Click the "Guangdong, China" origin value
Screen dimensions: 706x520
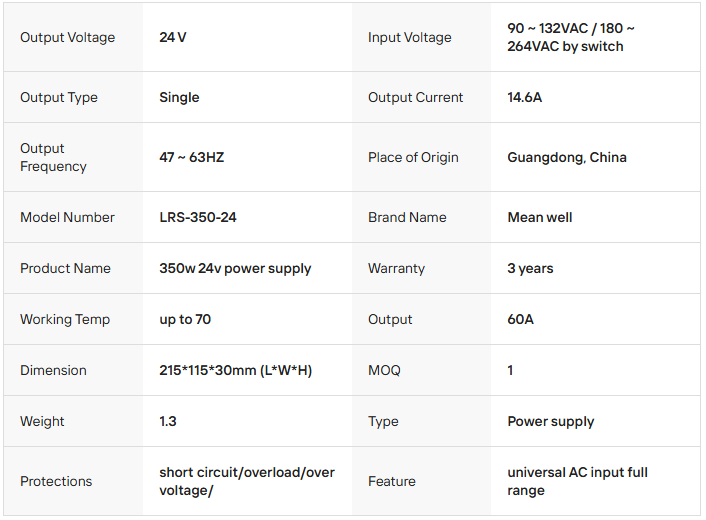567,158
